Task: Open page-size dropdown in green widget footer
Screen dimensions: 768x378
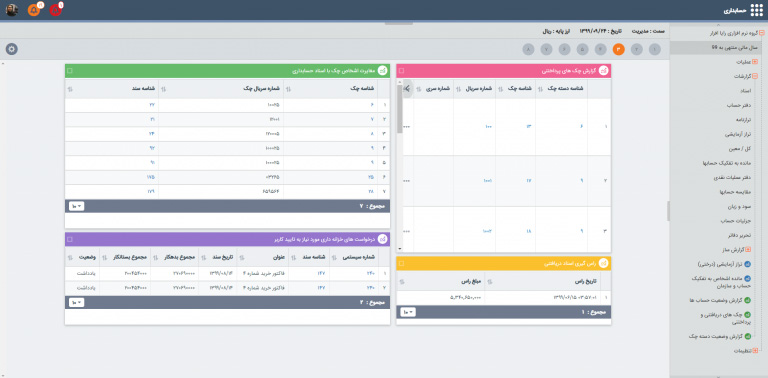Action: [x=77, y=206]
